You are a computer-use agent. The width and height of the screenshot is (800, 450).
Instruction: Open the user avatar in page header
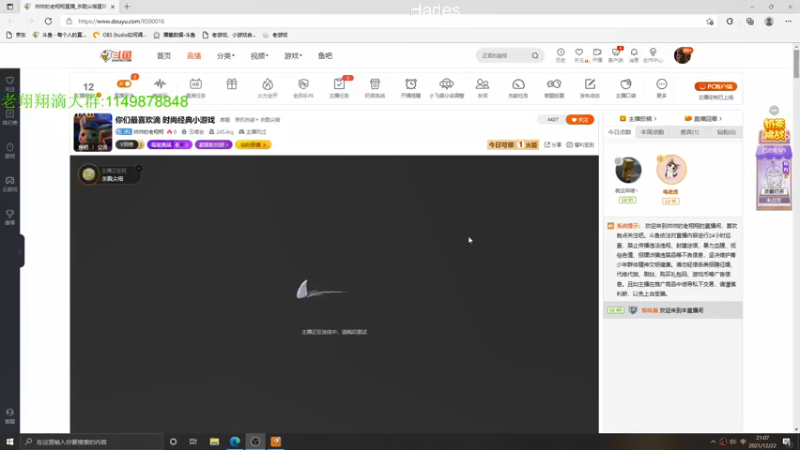click(x=682, y=55)
